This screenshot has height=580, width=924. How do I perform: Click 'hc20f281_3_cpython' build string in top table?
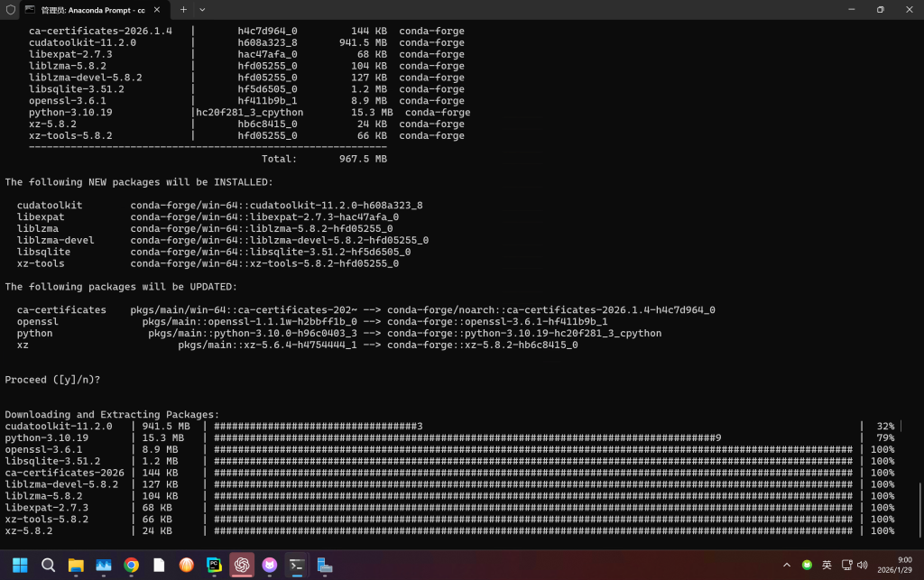[250, 113]
